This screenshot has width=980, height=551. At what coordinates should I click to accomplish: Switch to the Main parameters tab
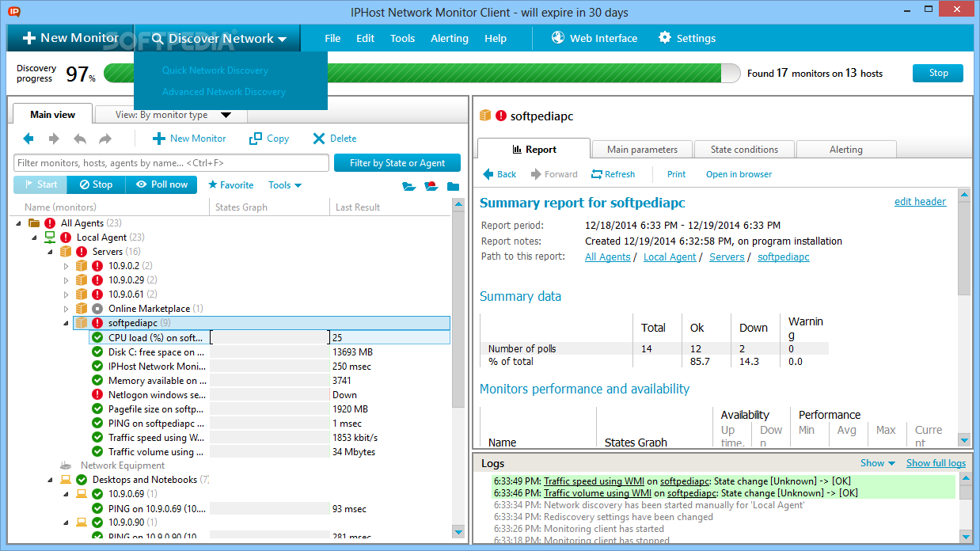pyautogui.click(x=642, y=150)
